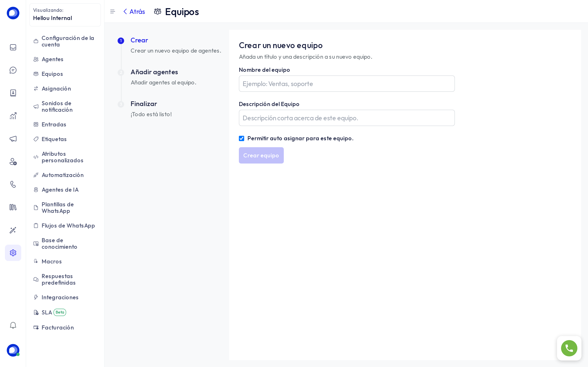588x367 pixels.
Task: Focus the Descripción del Equipo field
Action: [347, 118]
